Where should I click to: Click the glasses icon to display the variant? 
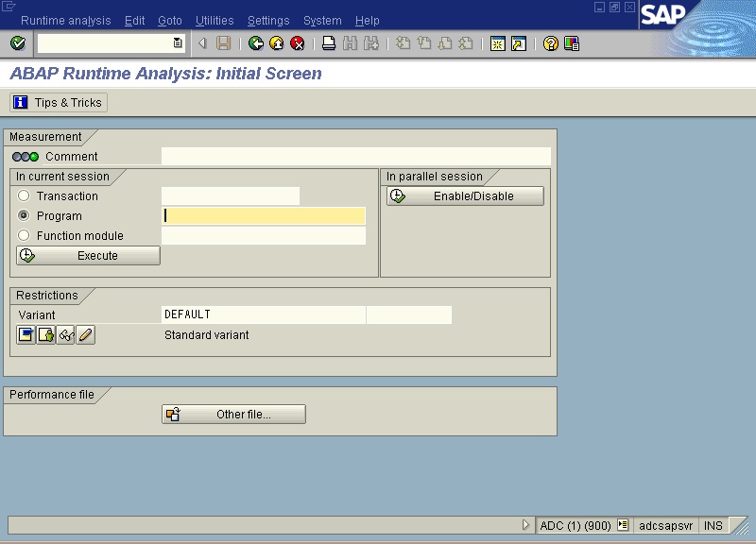(65, 333)
